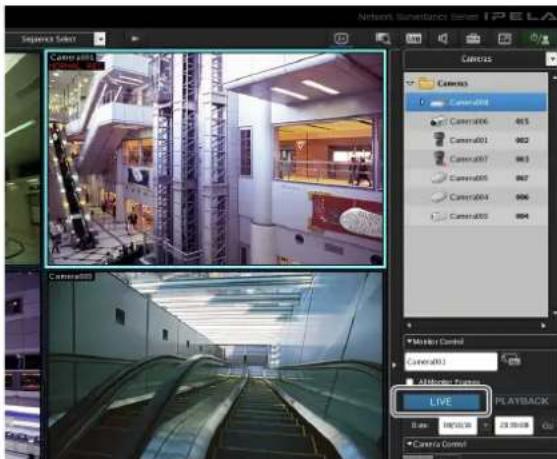Screen dimensions: 557x459
Task: Click the rounded screen icon in toolbar
Action: point(341,38)
